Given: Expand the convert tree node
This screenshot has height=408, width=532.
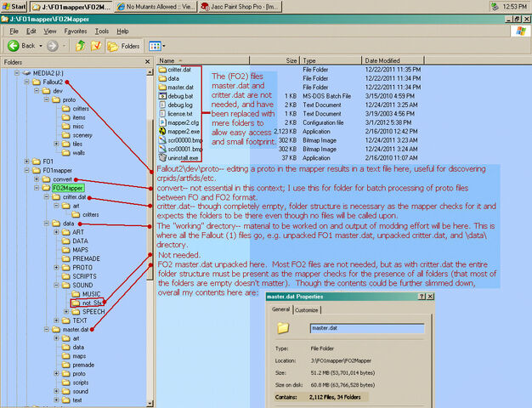Looking at the screenshot, I should pos(37,178).
